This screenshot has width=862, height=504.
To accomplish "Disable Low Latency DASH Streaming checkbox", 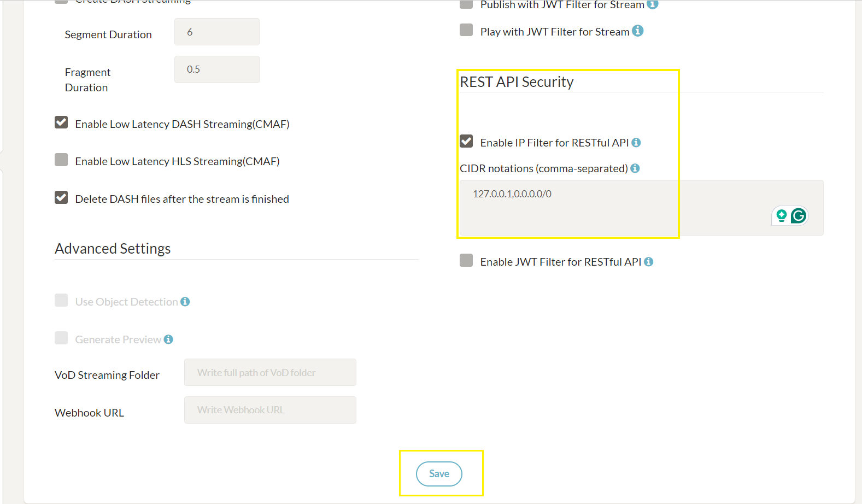I will (61, 122).
